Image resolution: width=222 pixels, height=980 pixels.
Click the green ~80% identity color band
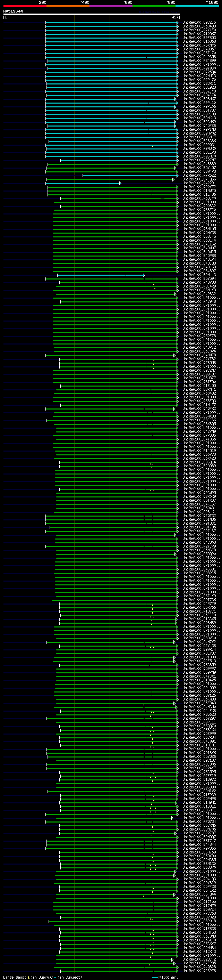[154, 6]
